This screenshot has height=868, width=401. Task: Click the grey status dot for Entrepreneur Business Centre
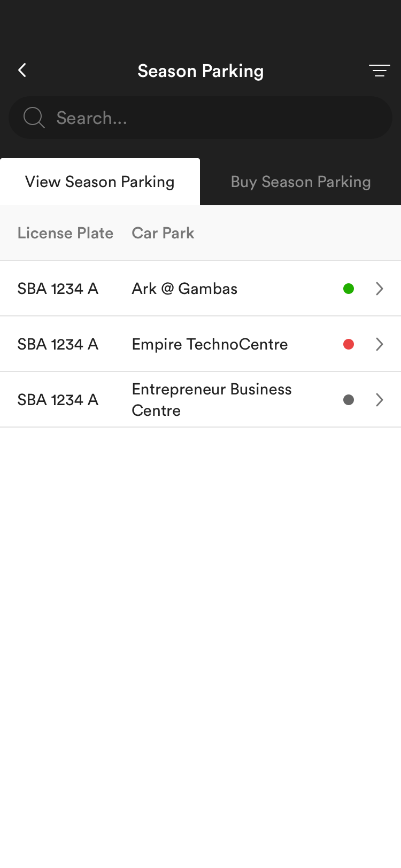[349, 400]
